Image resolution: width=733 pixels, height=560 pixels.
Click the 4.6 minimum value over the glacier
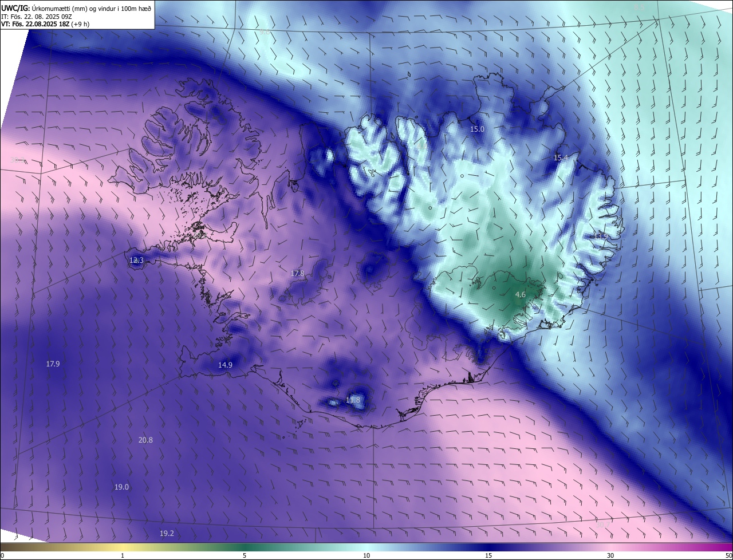click(520, 294)
